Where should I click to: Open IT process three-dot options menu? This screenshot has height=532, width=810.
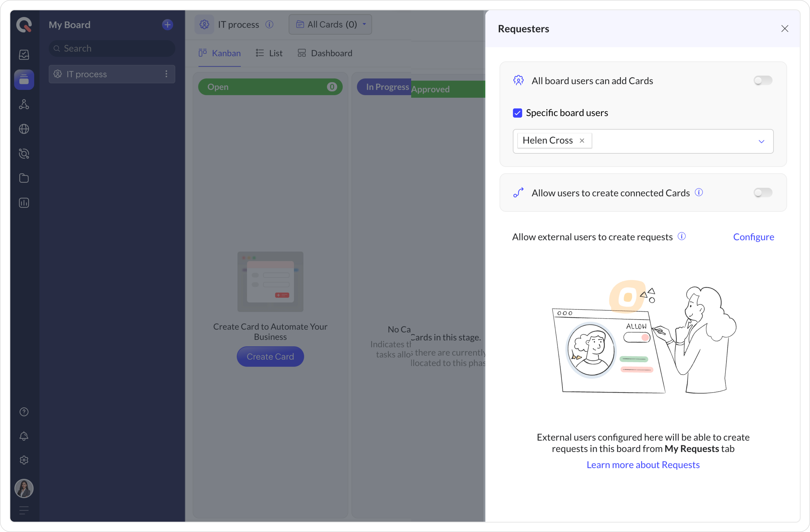(x=166, y=74)
